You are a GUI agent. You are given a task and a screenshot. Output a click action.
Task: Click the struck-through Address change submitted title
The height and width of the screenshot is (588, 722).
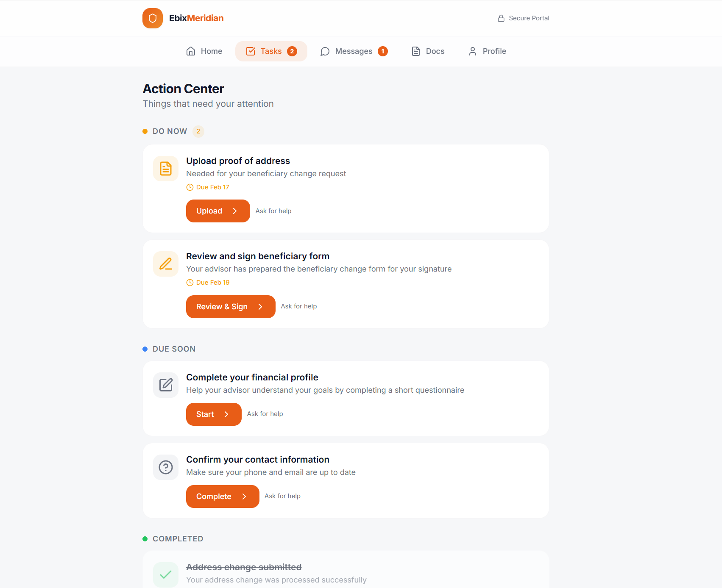tap(244, 567)
